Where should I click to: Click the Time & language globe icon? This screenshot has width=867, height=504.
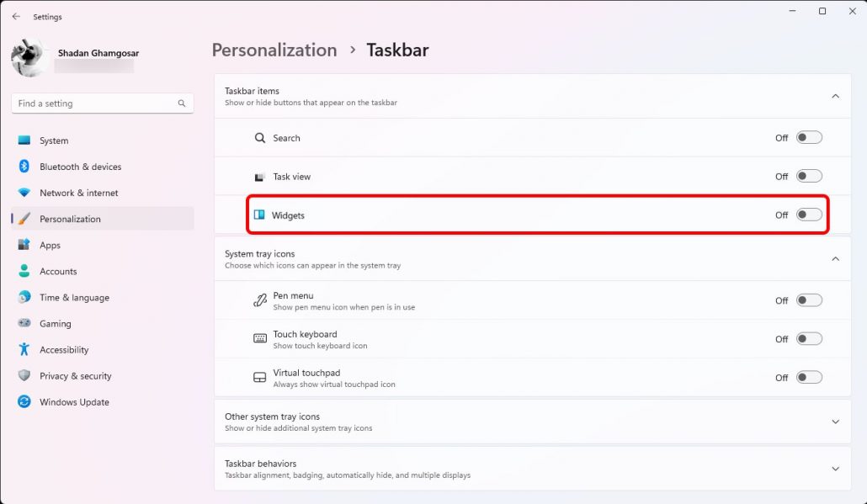tap(24, 298)
